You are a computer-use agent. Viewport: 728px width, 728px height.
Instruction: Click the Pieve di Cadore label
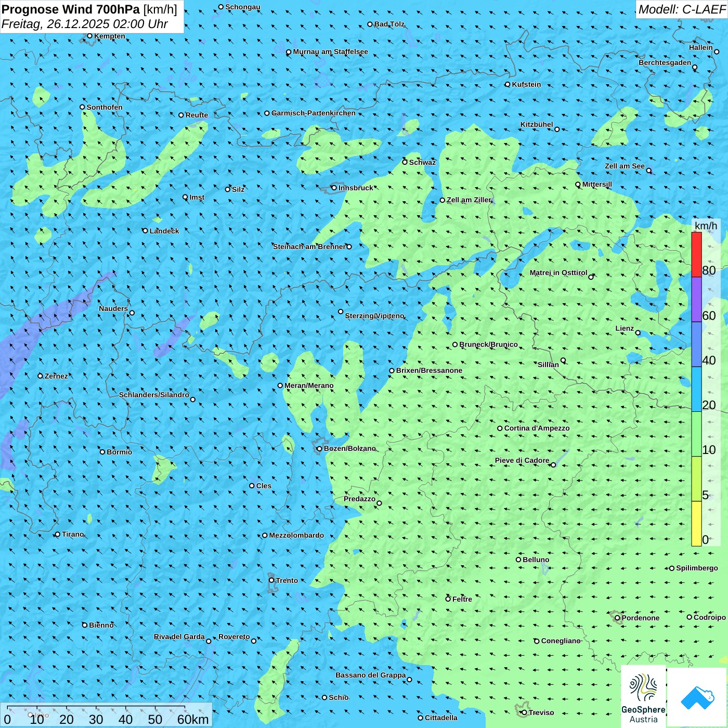click(x=522, y=460)
